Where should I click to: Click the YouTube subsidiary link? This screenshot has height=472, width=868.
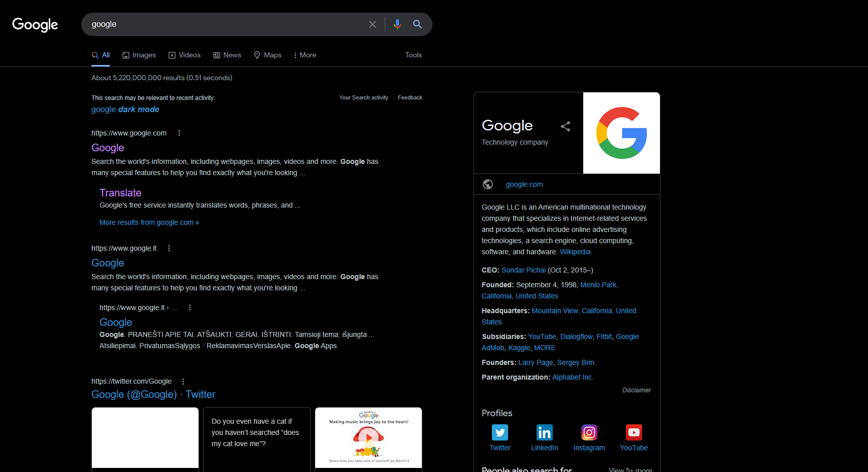click(542, 336)
